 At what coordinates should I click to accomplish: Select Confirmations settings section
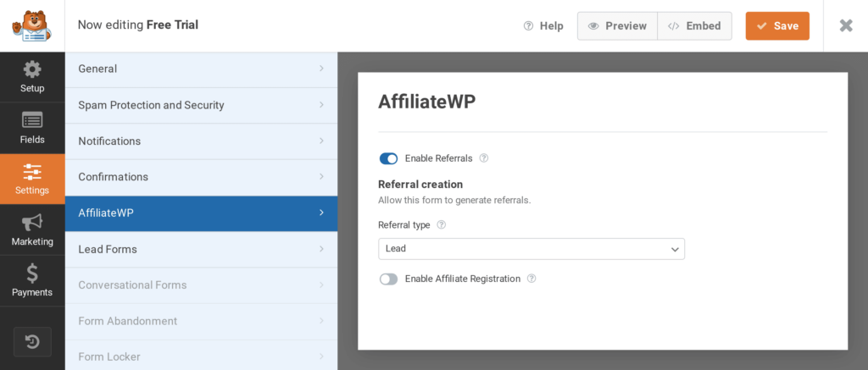click(202, 177)
